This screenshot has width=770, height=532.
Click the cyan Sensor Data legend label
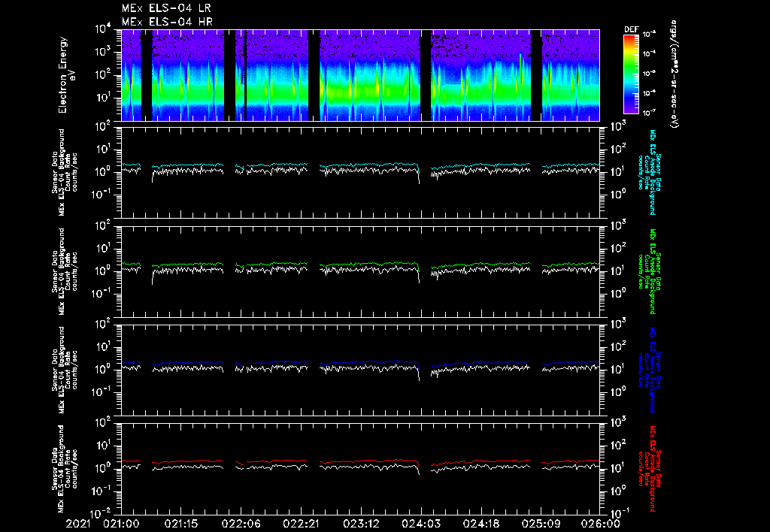[x=649, y=172]
